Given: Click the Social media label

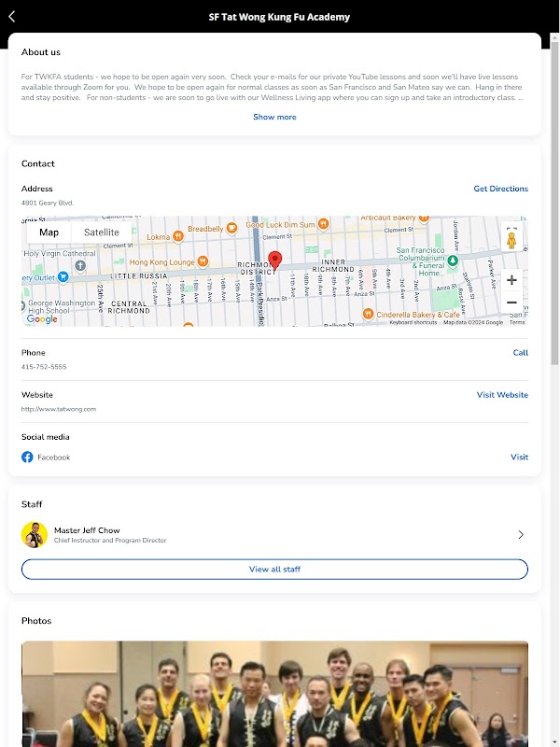Looking at the screenshot, I should (45, 437).
